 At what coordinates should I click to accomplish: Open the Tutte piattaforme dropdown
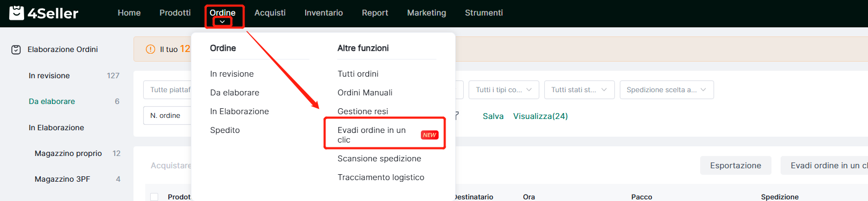point(167,90)
